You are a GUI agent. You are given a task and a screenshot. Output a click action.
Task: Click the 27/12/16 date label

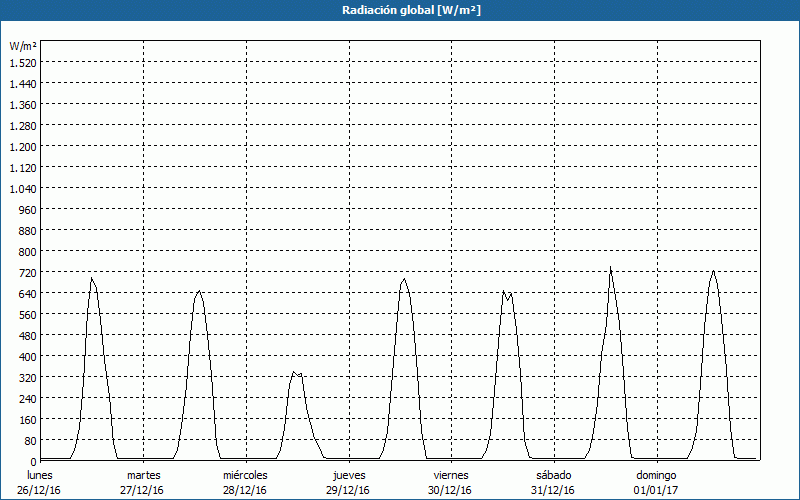pyautogui.click(x=143, y=490)
